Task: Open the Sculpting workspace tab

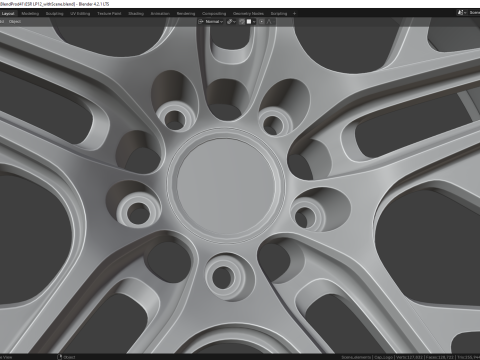Action: tap(54, 14)
